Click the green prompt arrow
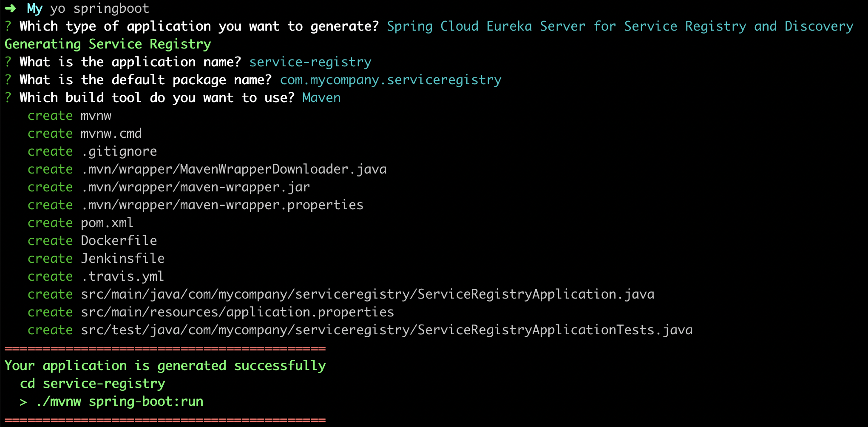 (10, 8)
